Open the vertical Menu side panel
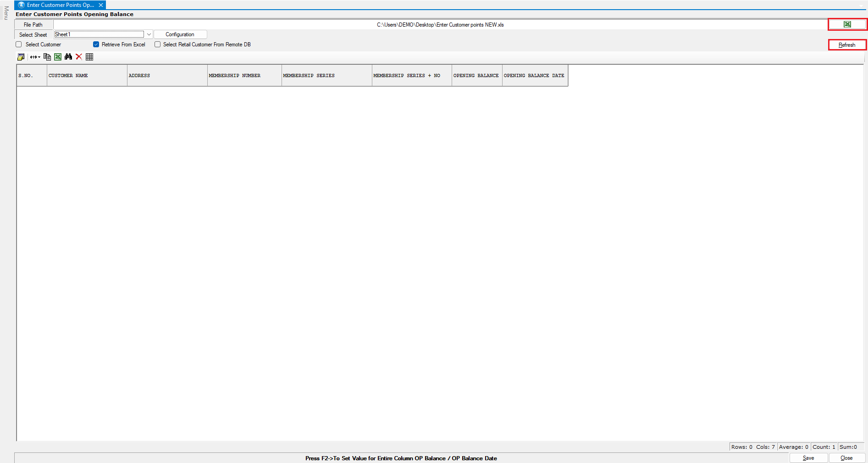 coord(6,13)
